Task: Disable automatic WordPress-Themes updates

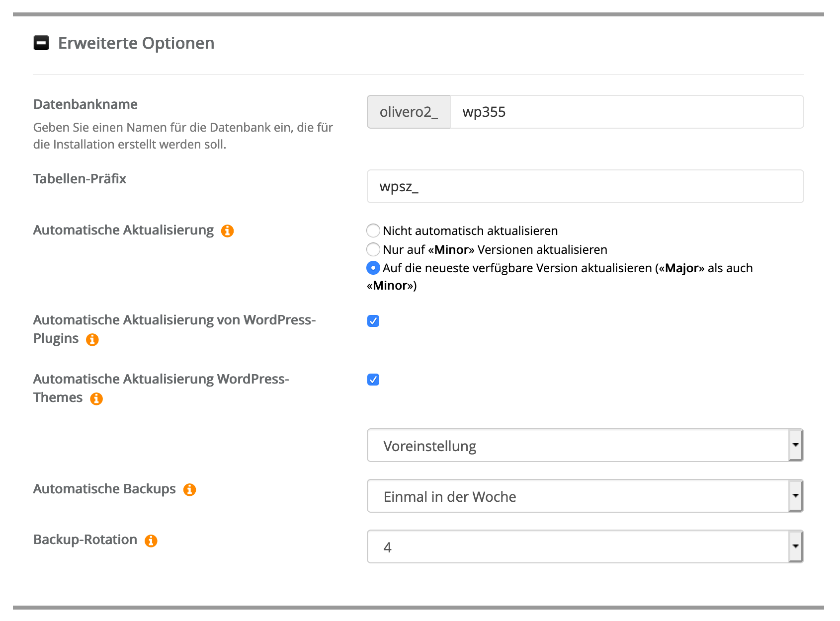Action: coord(373,380)
